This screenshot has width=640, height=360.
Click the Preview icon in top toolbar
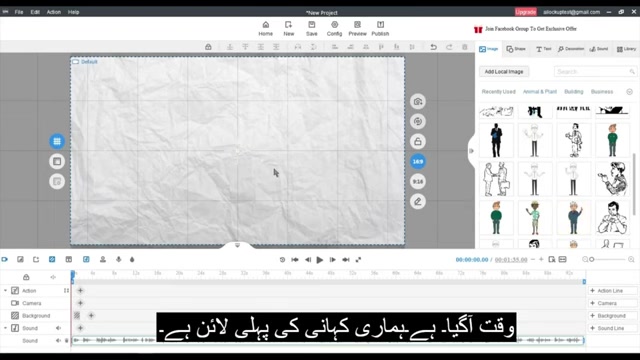[357, 25]
